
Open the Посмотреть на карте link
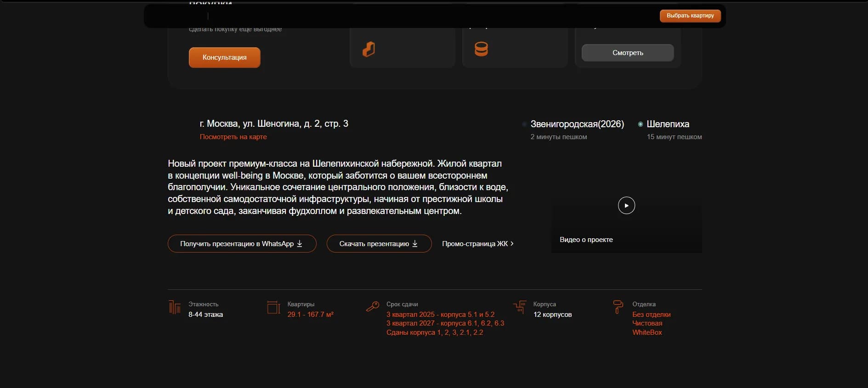point(233,137)
